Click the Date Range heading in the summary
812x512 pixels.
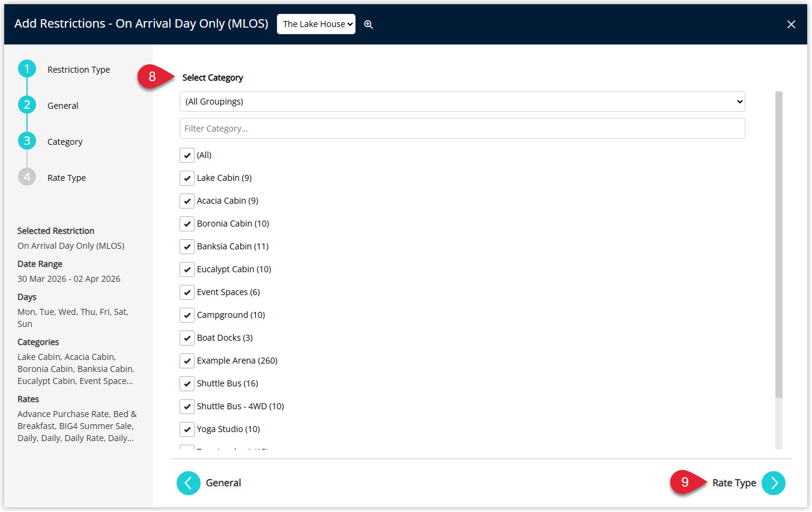(x=40, y=264)
